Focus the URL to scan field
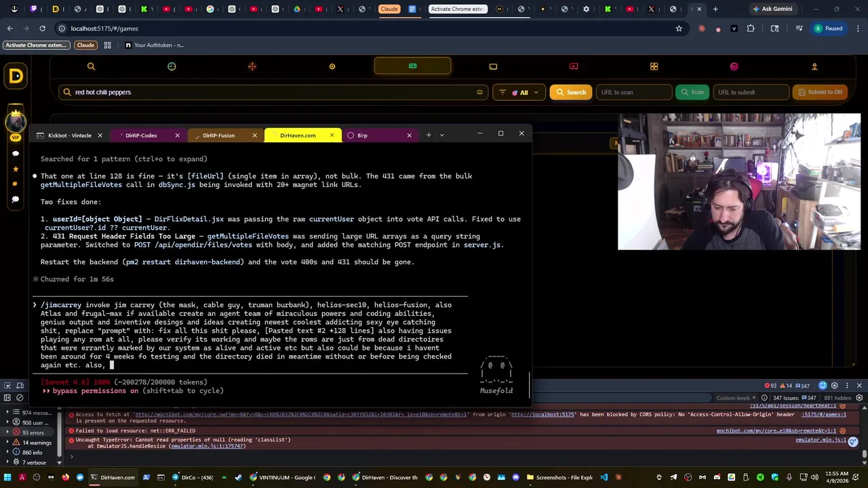The height and width of the screenshot is (488, 868). 633,92
